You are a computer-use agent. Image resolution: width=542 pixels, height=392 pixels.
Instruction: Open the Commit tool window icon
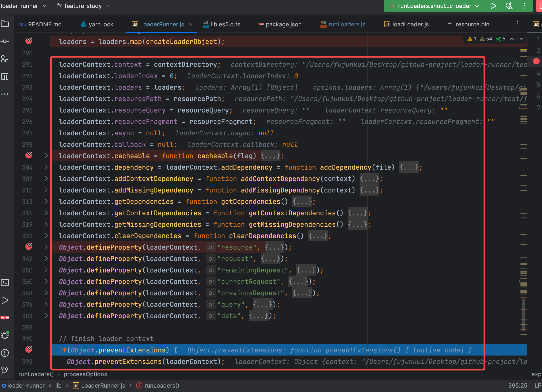point(5,42)
